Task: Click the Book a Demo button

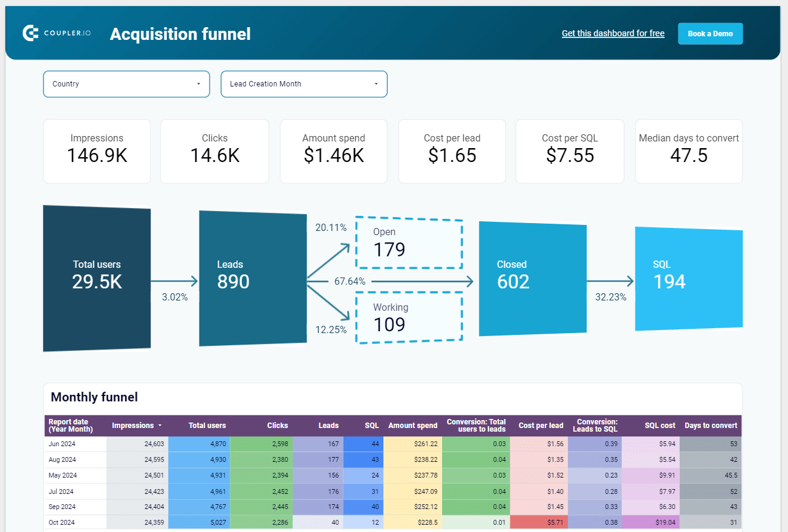Action: [x=710, y=34]
